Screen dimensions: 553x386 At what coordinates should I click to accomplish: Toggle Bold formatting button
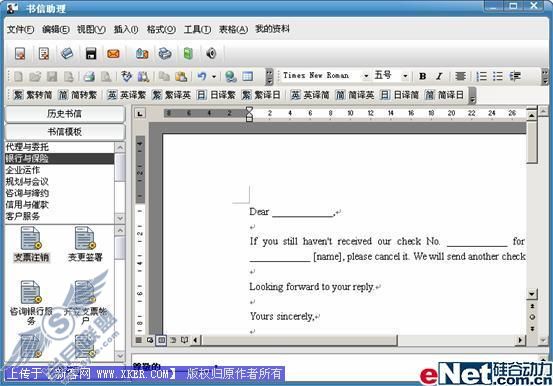pyautogui.click(x=423, y=76)
